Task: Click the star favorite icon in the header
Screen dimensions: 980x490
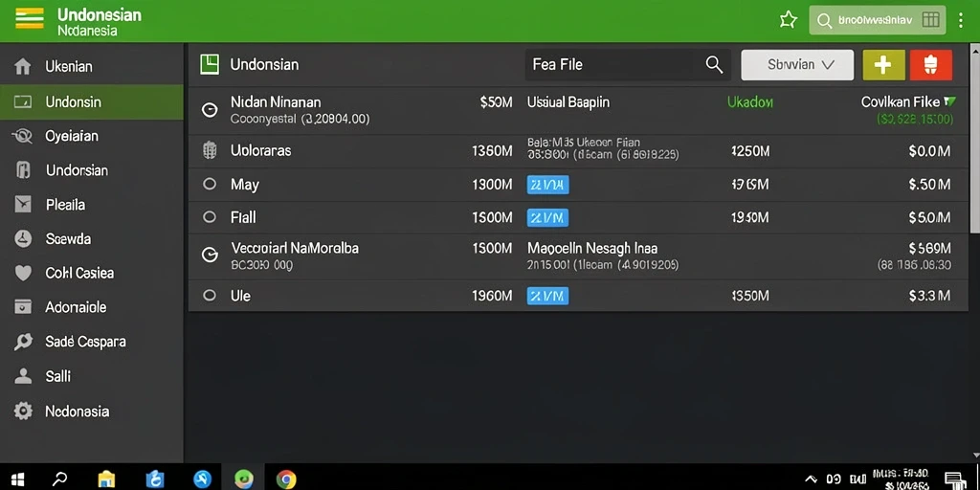Action: pos(789,20)
